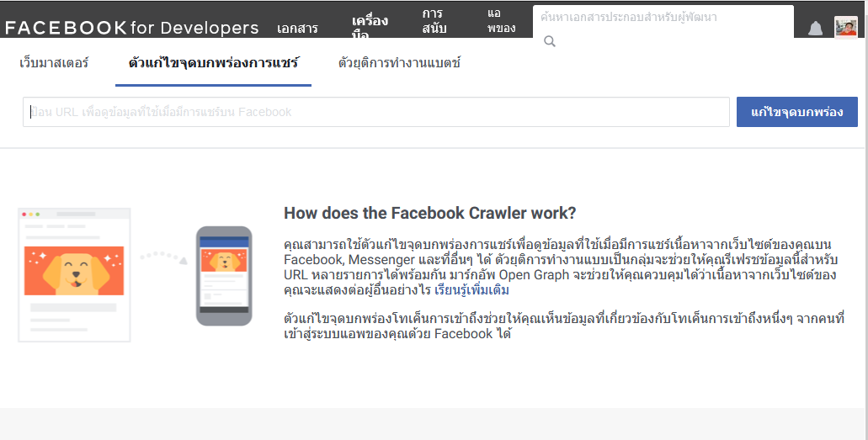Open the เครื่องมือ tools menu
The image size is (868, 440).
pos(370,27)
